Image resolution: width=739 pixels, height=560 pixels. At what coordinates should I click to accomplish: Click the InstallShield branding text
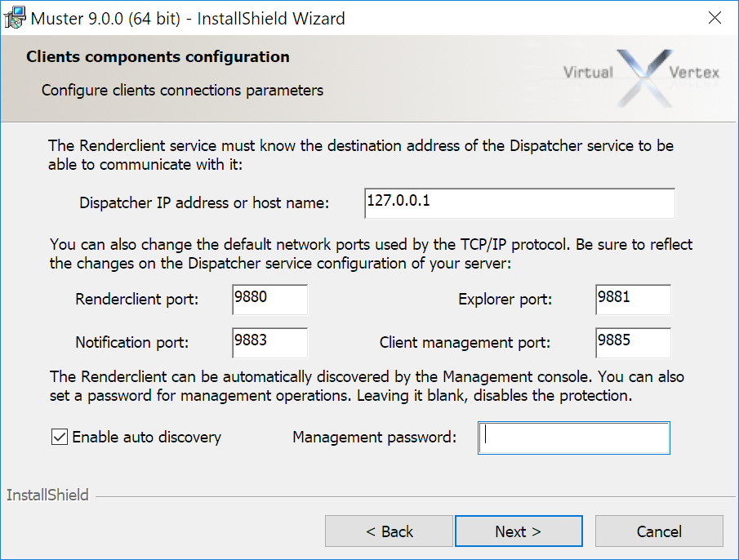(x=47, y=496)
